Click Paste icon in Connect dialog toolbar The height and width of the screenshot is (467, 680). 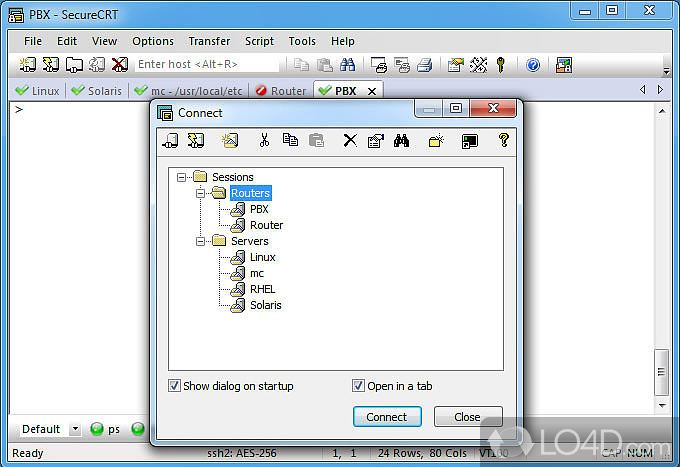click(x=316, y=140)
